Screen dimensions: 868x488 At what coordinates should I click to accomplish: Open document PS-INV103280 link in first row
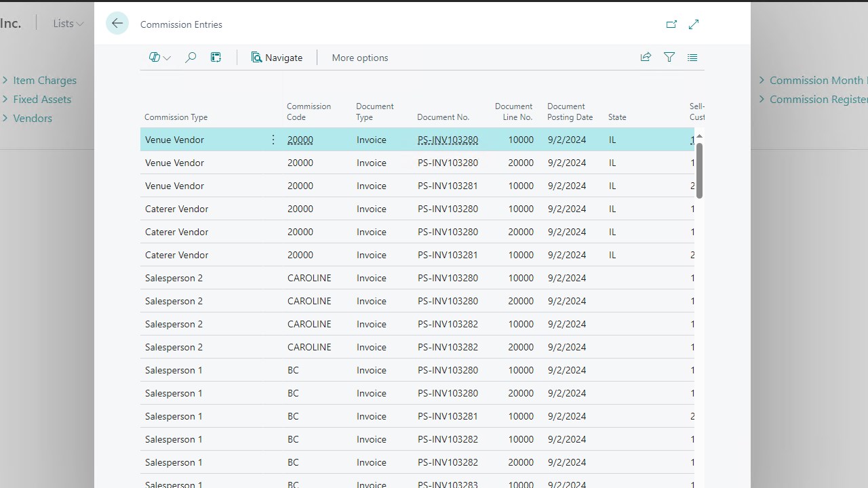448,140
